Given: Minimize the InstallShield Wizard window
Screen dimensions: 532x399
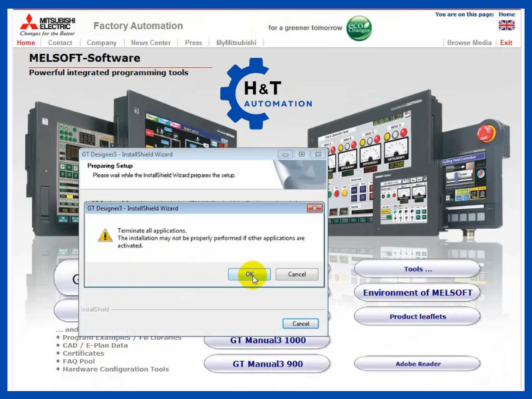Looking at the screenshot, I should [x=286, y=154].
